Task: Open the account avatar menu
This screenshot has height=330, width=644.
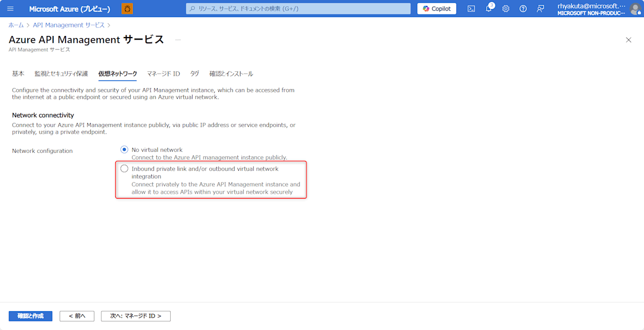Action: pyautogui.click(x=635, y=9)
